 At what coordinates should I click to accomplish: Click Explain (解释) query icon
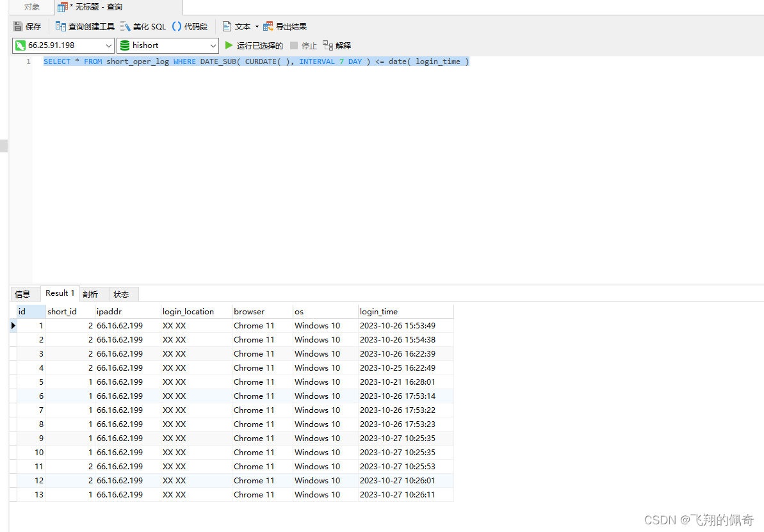[x=328, y=45]
